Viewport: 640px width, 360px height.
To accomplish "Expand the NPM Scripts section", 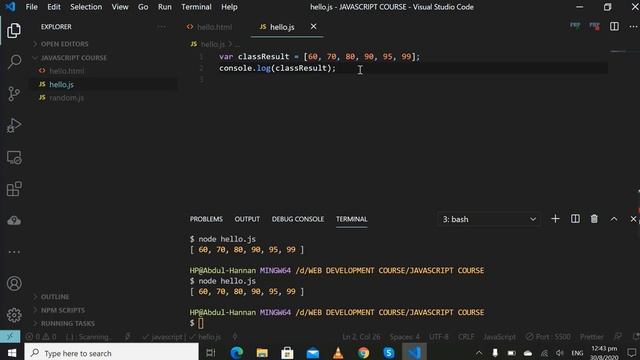I will [x=59, y=310].
